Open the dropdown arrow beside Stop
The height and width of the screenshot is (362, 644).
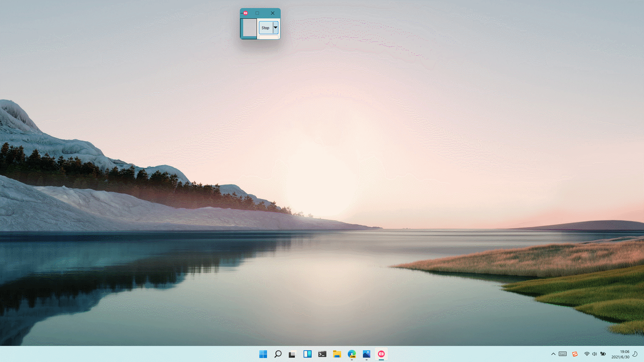[x=276, y=28]
